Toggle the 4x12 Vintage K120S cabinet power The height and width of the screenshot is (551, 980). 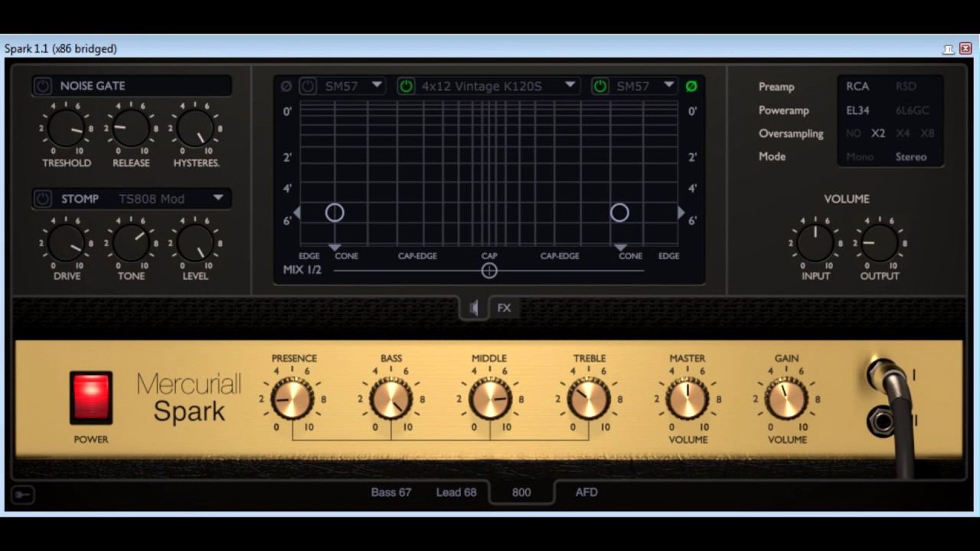[407, 86]
